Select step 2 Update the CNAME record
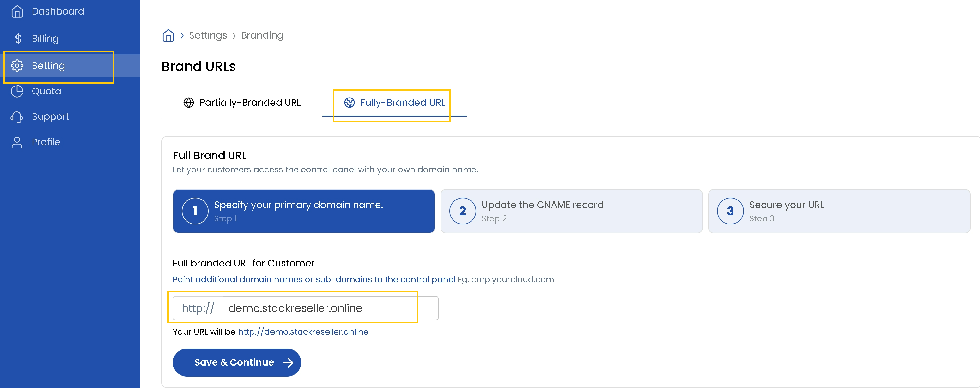980x388 pixels. point(571,211)
